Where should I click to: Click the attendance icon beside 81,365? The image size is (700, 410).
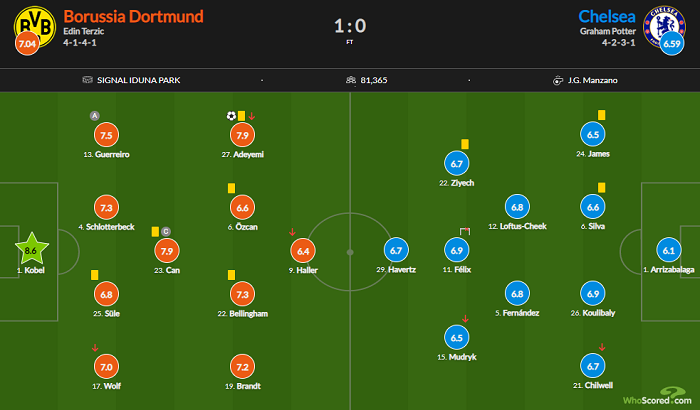click(351, 80)
